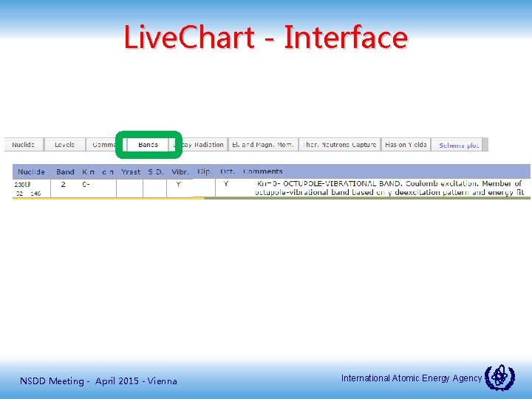Screen dimensions: 532x399
Task: Click the Yrast column header
Action: click(x=131, y=171)
